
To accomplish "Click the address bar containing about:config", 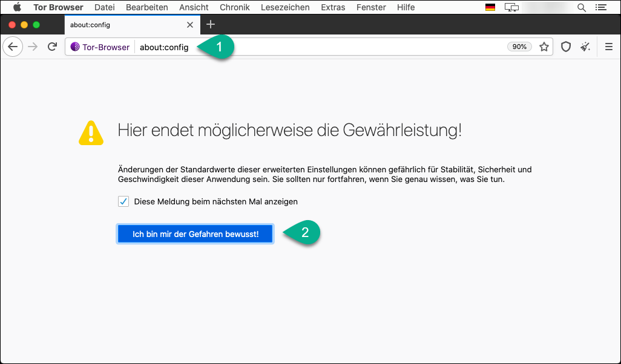I will point(309,47).
